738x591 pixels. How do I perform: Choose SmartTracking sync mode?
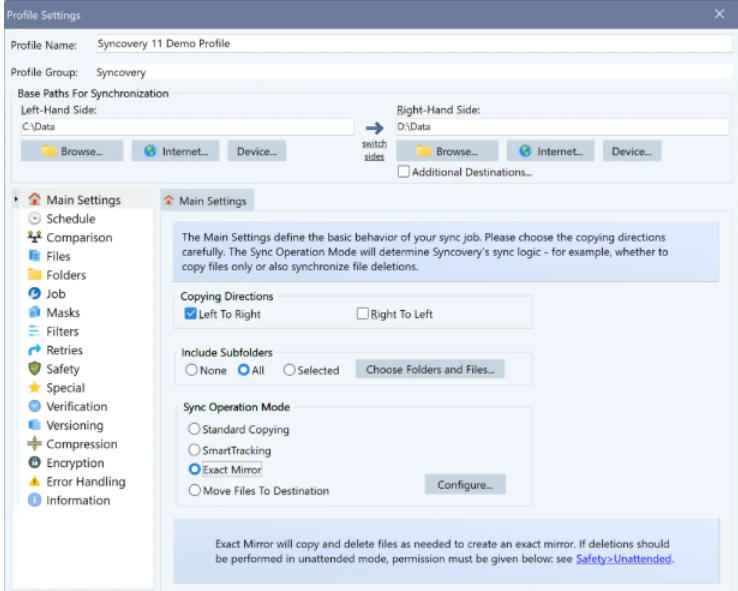coord(194,450)
